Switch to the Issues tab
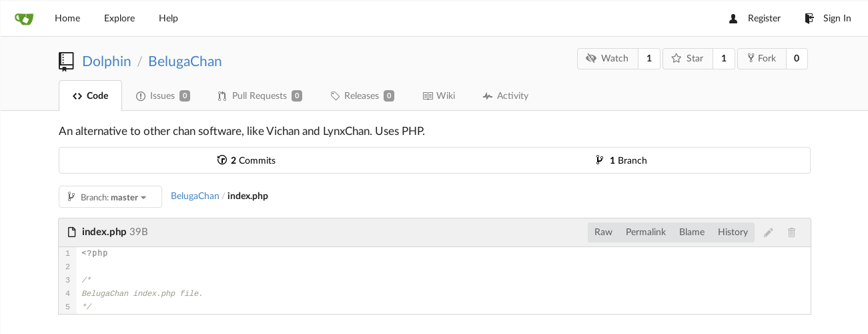 [163, 96]
